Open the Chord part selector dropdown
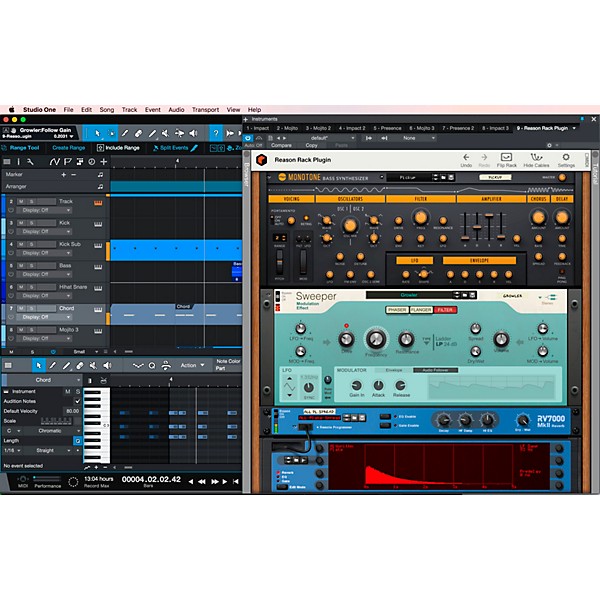 [43, 380]
